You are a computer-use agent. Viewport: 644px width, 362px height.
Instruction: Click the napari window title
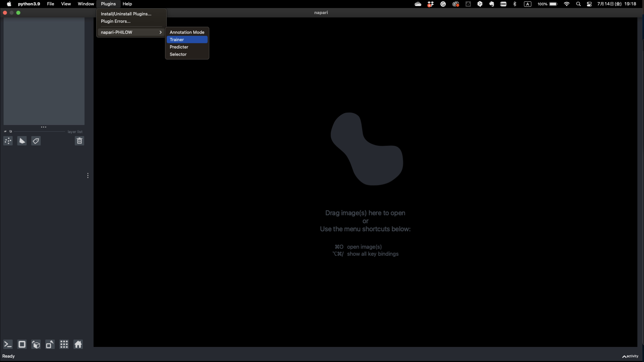point(321,12)
